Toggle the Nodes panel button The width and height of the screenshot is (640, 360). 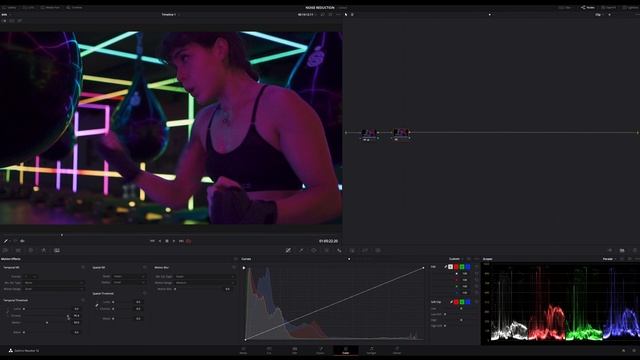(x=588, y=7)
